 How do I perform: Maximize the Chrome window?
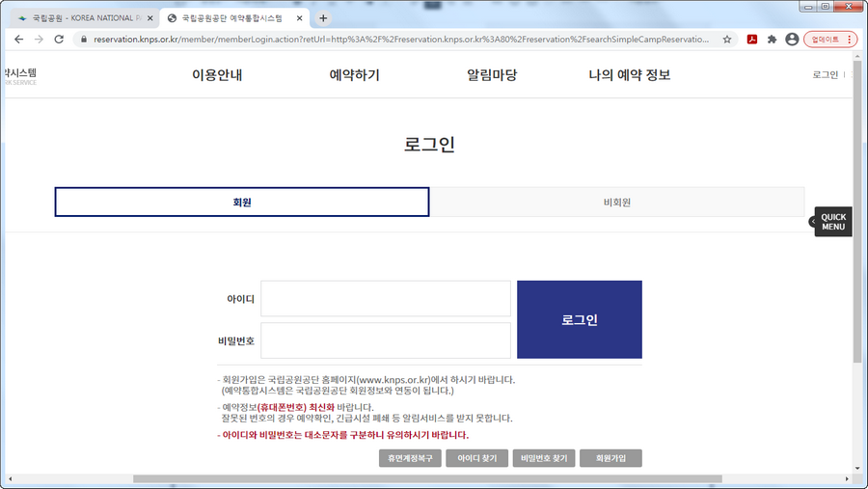pyautogui.click(x=825, y=7)
